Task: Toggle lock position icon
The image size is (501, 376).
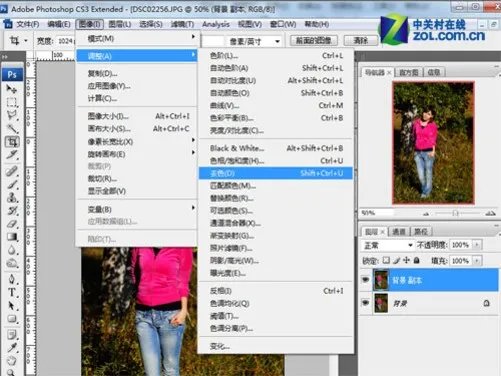Action: coord(406,260)
